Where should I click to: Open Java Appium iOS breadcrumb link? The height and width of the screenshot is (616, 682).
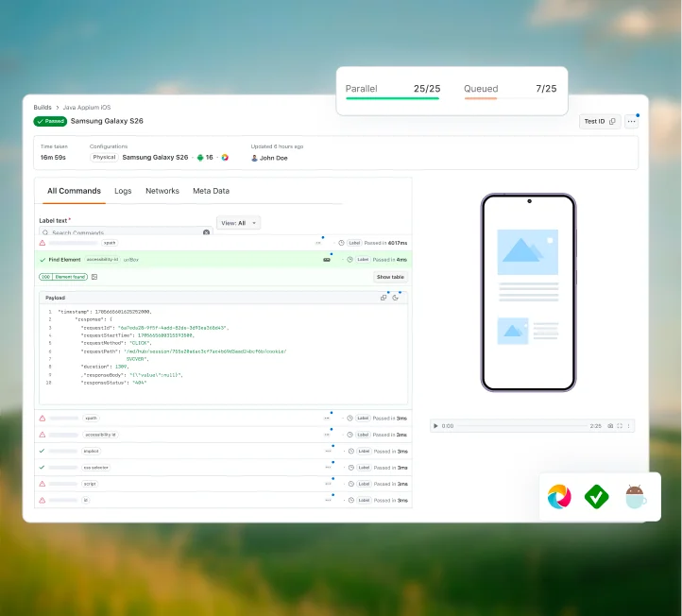pos(87,108)
